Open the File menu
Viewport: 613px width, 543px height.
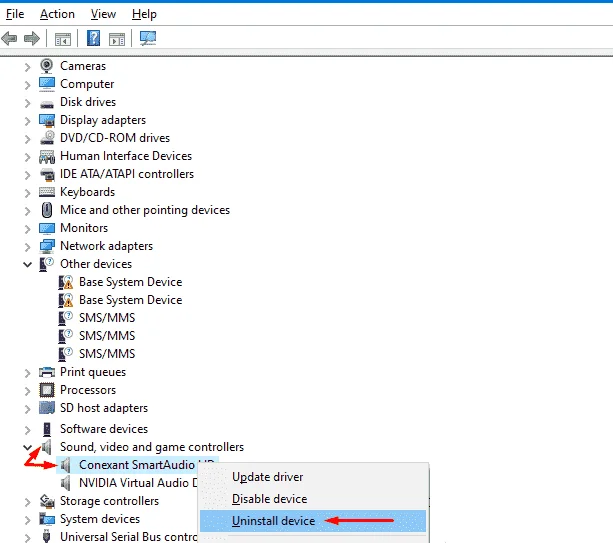[15, 14]
